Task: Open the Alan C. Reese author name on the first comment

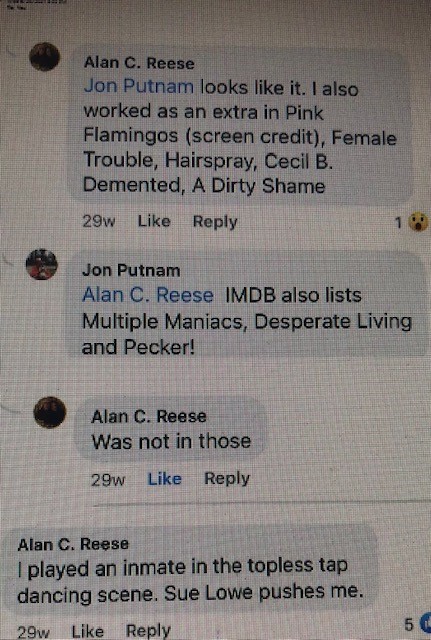Action: click(x=139, y=63)
